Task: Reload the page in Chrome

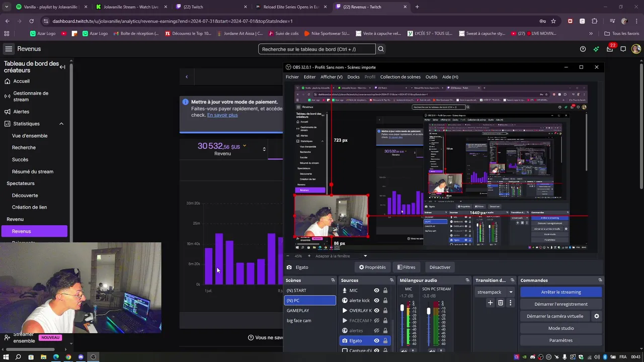Action: (x=31, y=21)
